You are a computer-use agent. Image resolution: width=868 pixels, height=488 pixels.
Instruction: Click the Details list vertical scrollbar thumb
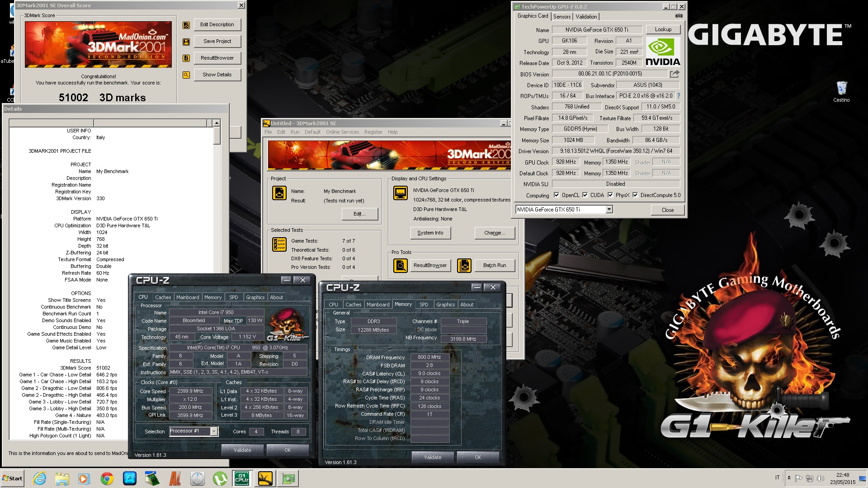pyautogui.click(x=217, y=135)
